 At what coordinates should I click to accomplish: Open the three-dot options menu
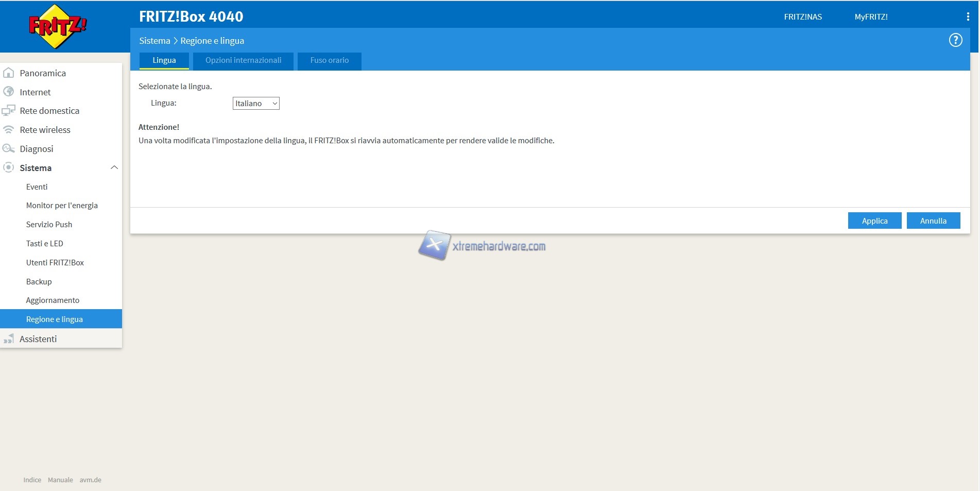968,16
